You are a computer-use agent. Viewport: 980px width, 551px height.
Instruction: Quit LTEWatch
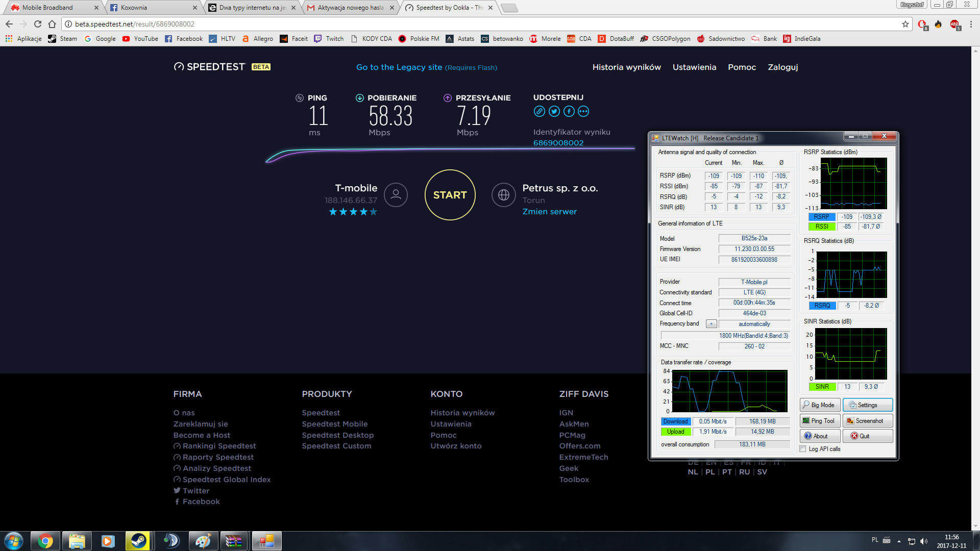pos(868,436)
